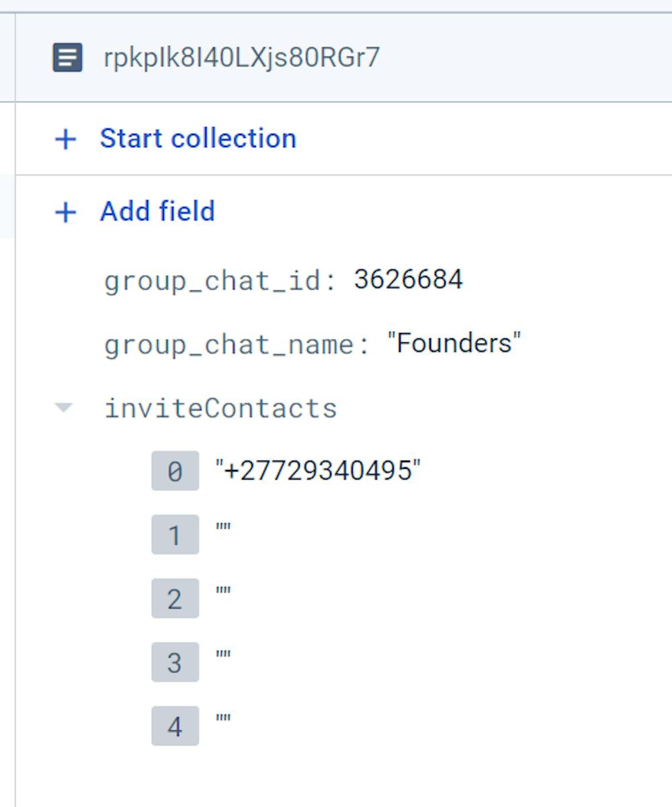This screenshot has width=672, height=807.
Task: Open Start collection
Action: click(x=198, y=139)
